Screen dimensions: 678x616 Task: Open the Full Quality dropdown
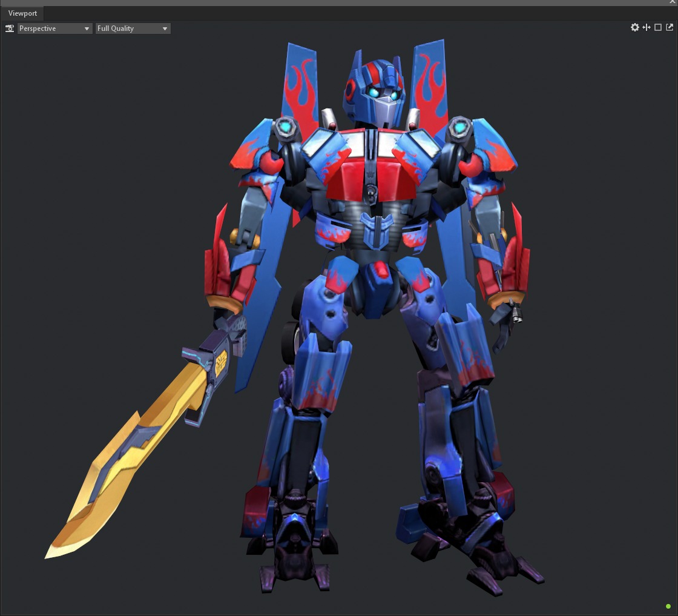point(133,28)
